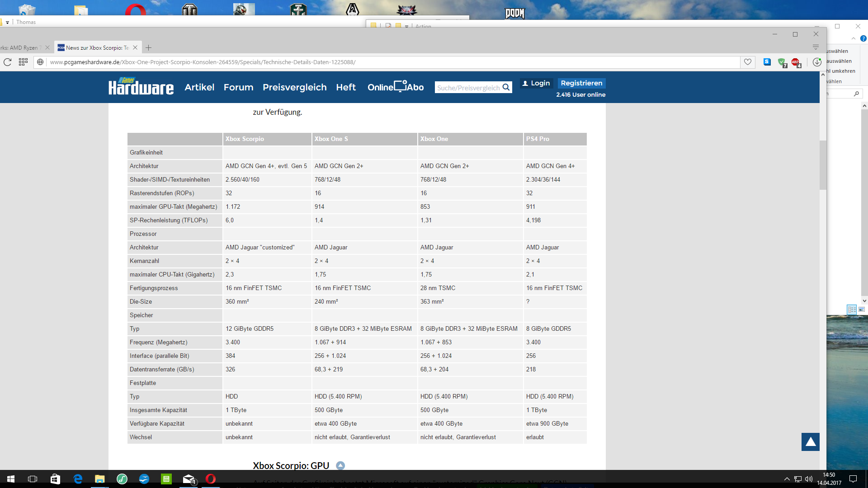Click scroll-to-top arrow button
The width and height of the screenshot is (868, 488).
click(x=810, y=442)
